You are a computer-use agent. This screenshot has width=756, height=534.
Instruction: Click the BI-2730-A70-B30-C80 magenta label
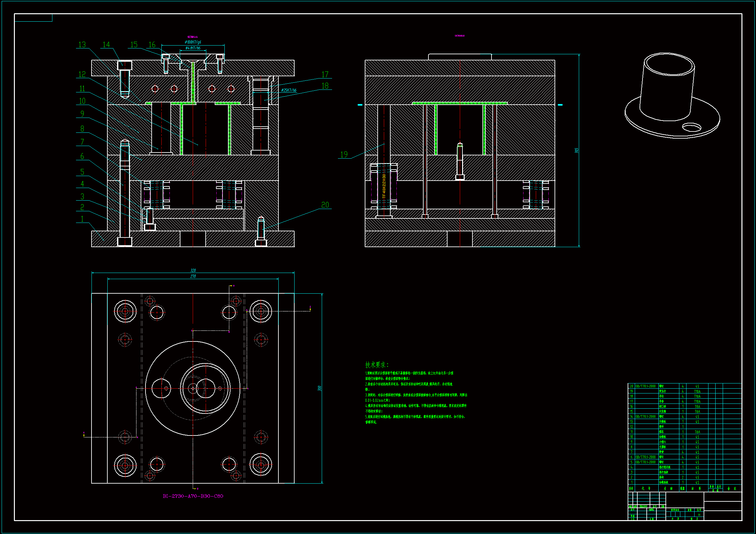[193, 496]
